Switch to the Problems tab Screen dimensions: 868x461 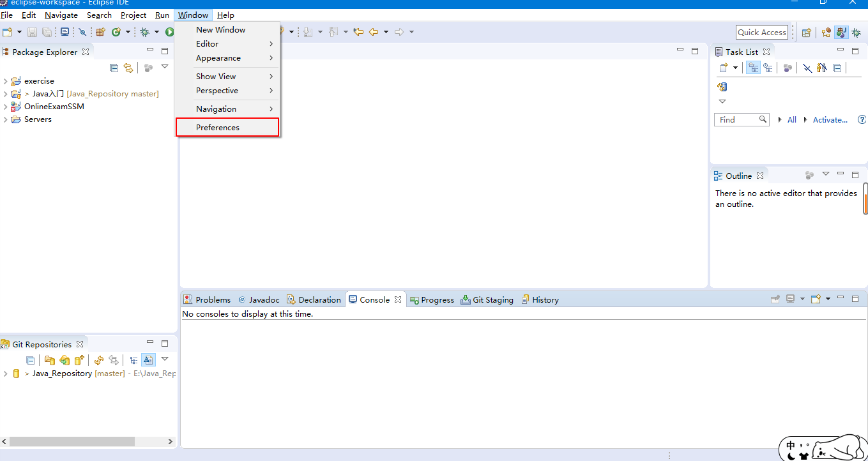(207, 299)
